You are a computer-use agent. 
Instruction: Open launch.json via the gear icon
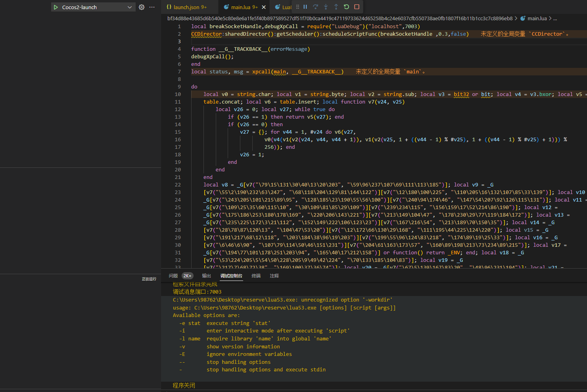click(142, 7)
